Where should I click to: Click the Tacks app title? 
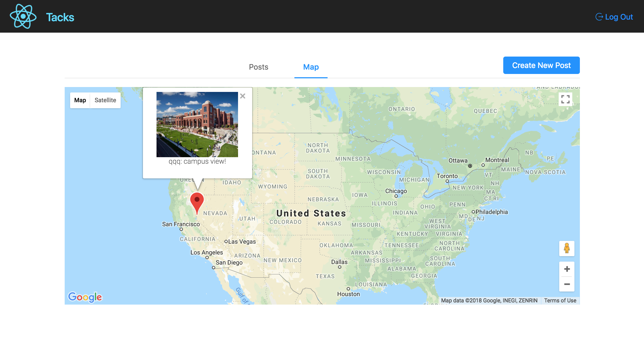pos(60,17)
